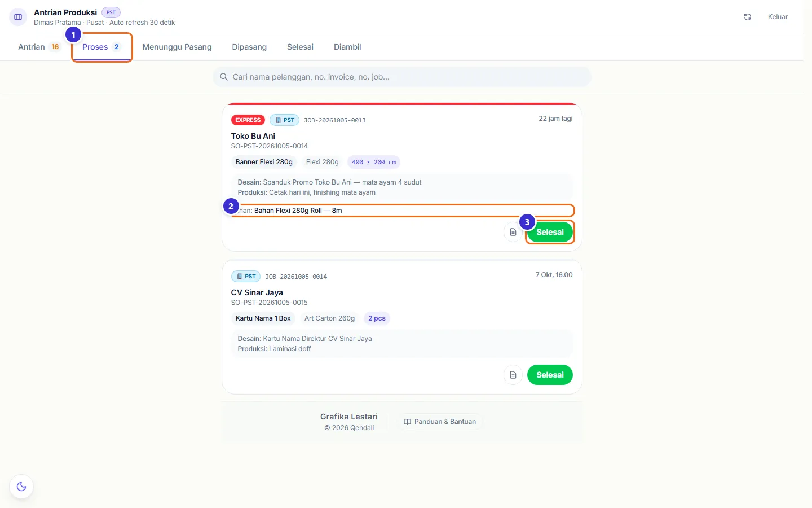Image resolution: width=812 pixels, height=508 pixels.
Task: Click the PST building badge on JOB-20261005-0013
Action: [284, 120]
